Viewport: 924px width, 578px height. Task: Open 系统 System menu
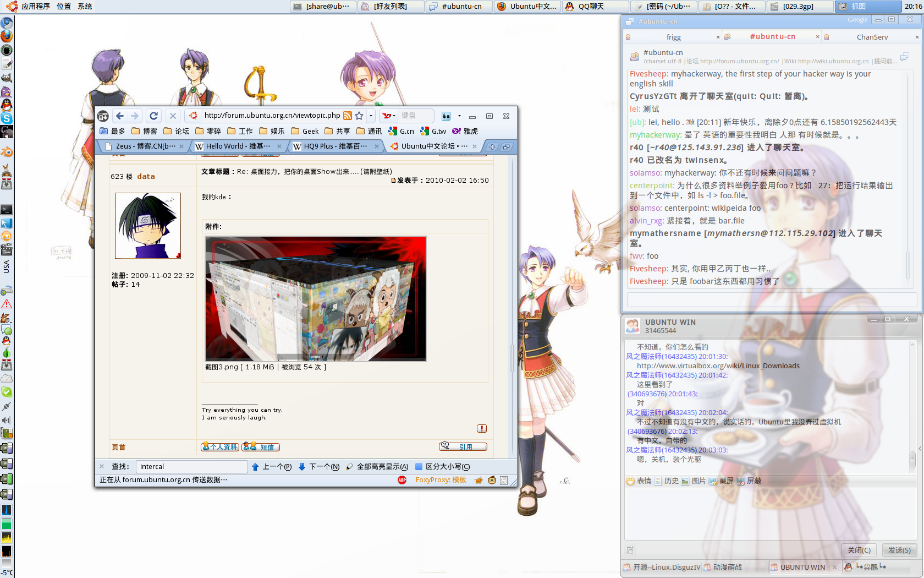coord(85,6)
